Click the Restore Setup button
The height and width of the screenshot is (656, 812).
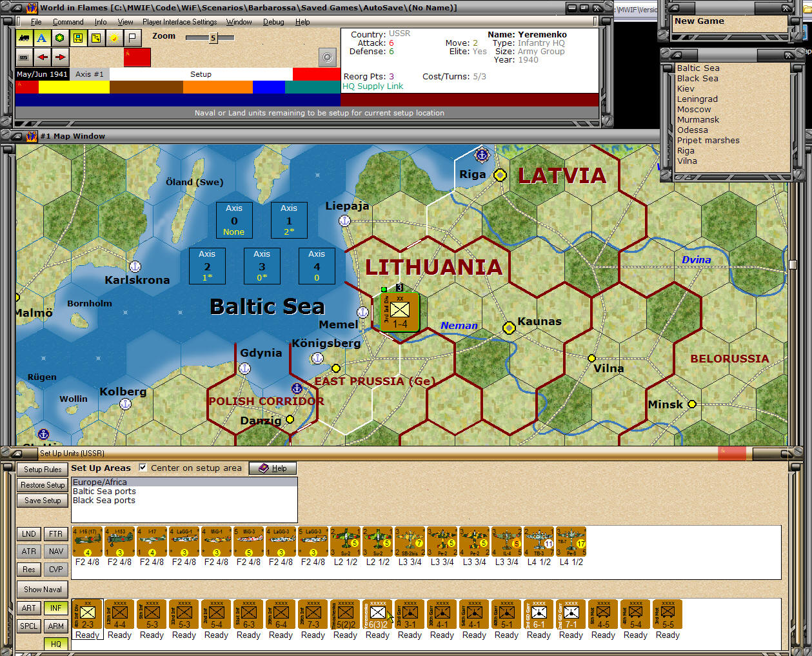(43, 485)
